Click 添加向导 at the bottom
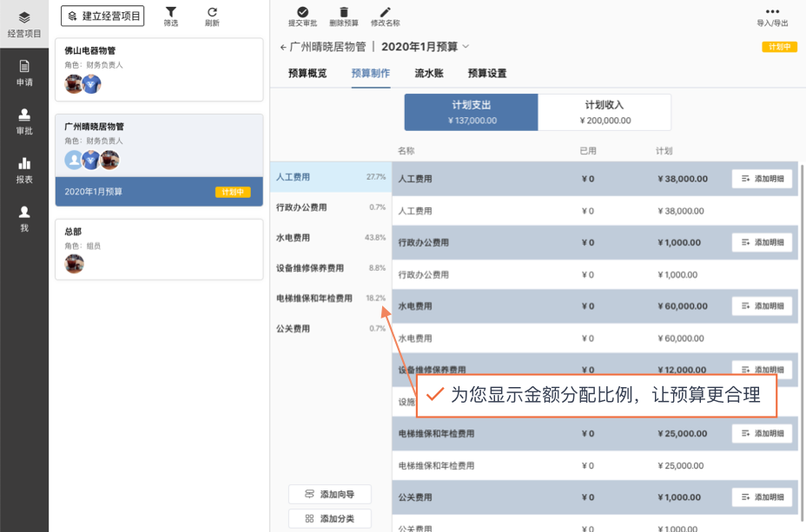The width and height of the screenshot is (806, 532). pos(329,494)
